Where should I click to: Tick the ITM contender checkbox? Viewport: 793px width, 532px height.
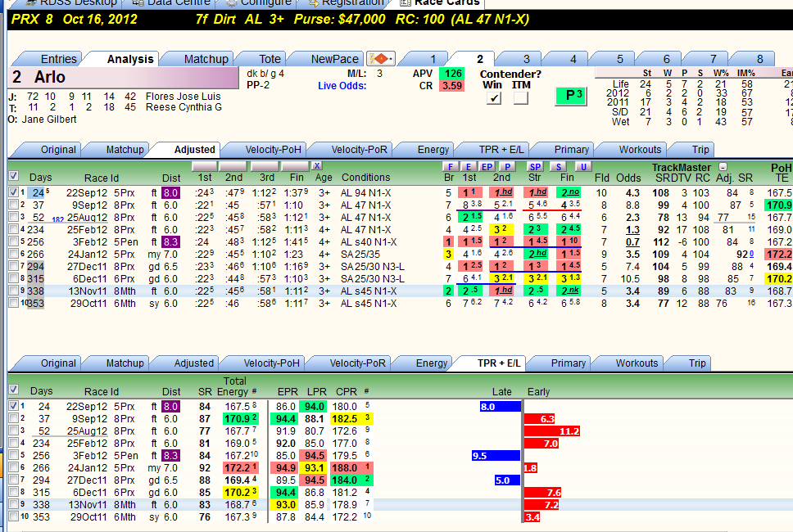coord(520,98)
